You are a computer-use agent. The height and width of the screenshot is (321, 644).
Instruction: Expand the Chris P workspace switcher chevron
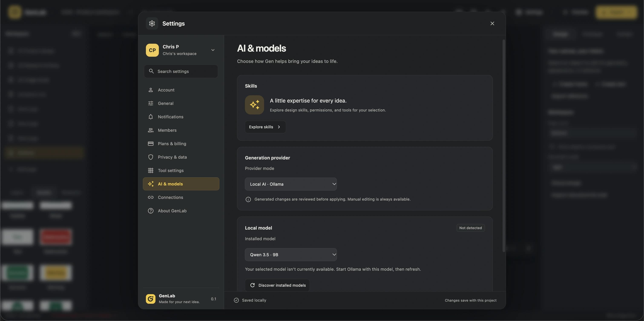pyautogui.click(x=213, y=50)
